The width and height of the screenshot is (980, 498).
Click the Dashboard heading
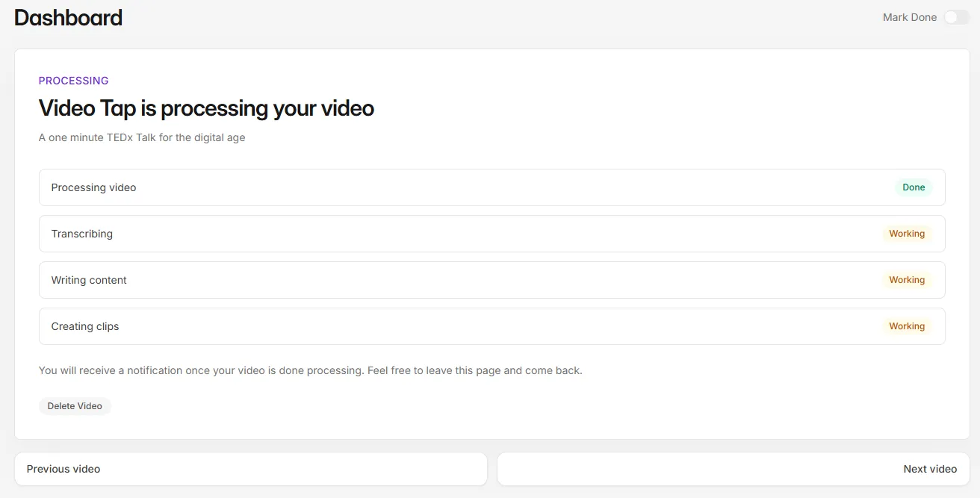(68, 18)
